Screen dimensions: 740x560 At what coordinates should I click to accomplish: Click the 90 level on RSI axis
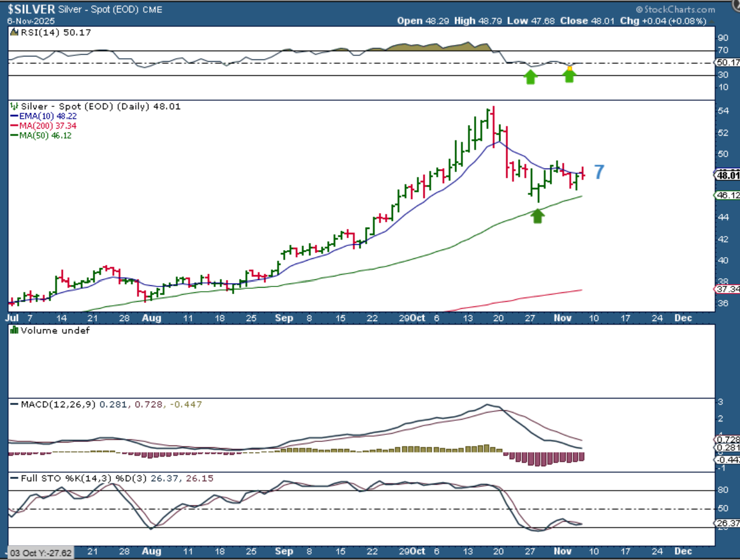point(723,38)
